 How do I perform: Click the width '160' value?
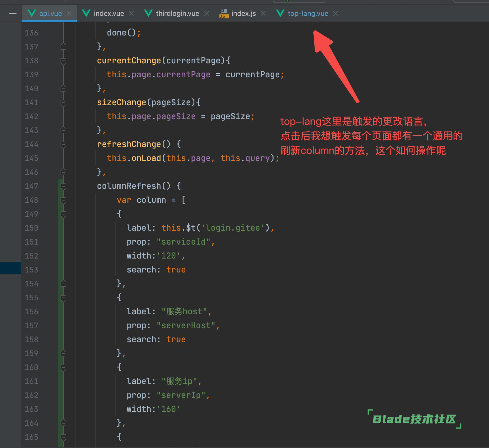(x=169, y=409)
